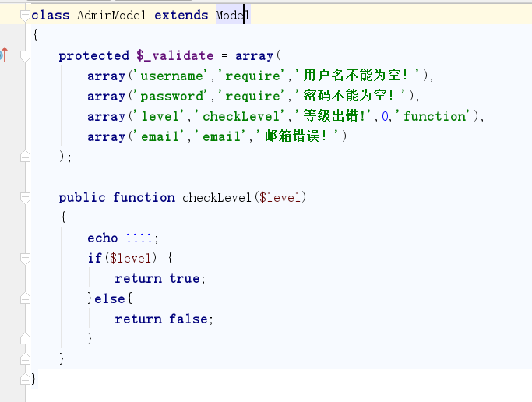Place cursor on $_validate property name
The image size is (532, 402).
point(174,55)
